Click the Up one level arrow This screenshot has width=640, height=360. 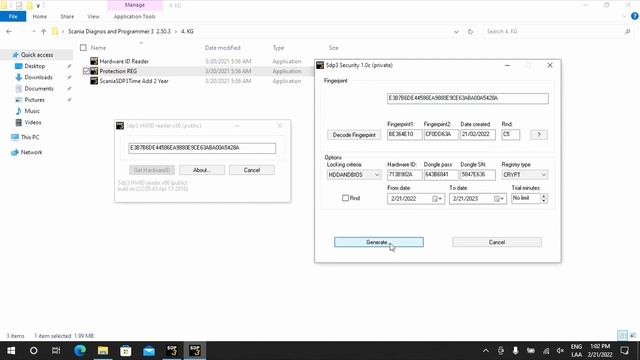tap(43, 31)
